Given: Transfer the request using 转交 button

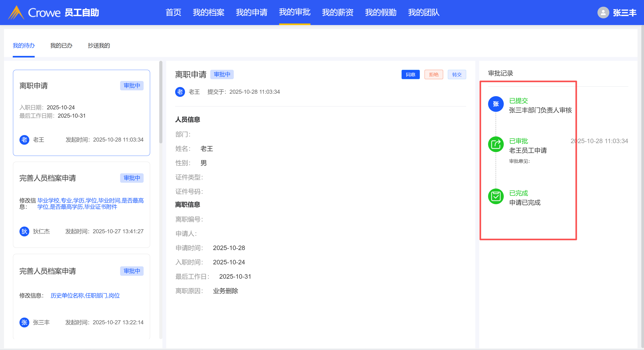Looking at the screenshot, I should click(457, 74).
